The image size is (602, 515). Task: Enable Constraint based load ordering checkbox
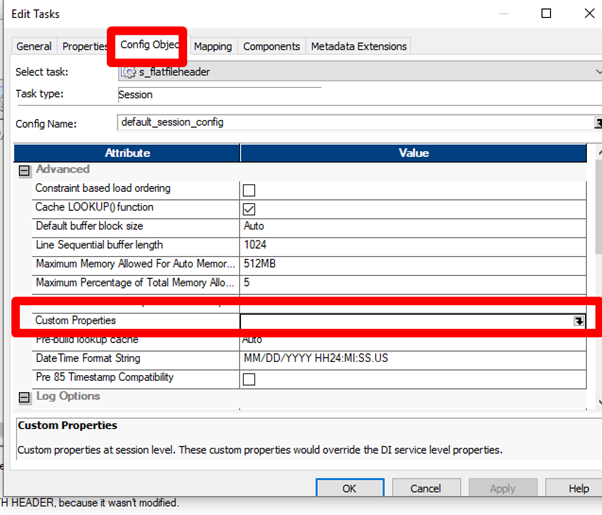tap(249, 190)
